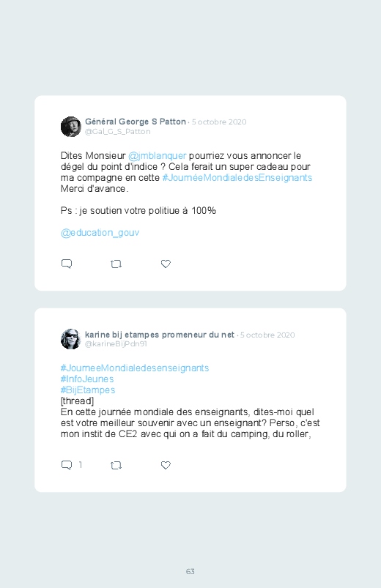Retweet the karine bij etampes tweet
381x588 pixels.
coord(116,466)
